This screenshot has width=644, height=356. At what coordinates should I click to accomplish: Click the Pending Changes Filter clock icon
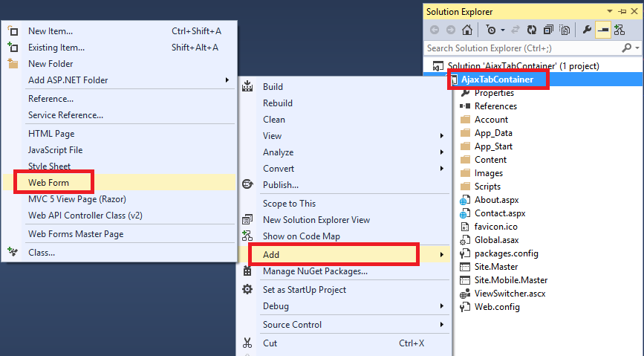click(x=490, y=30)
